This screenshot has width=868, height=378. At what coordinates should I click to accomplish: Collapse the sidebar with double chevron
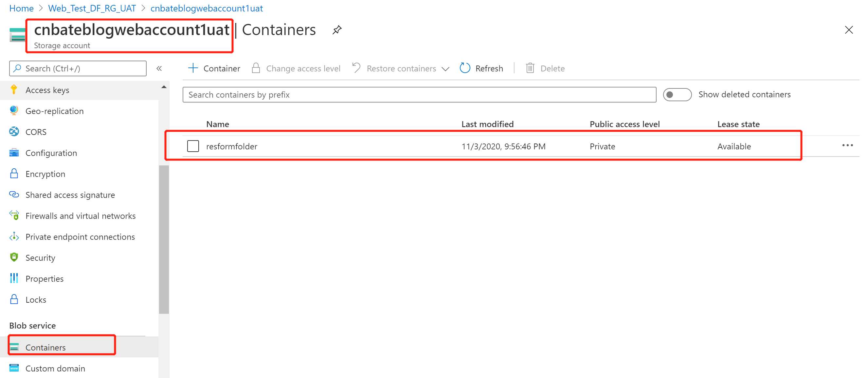point(159,68)
